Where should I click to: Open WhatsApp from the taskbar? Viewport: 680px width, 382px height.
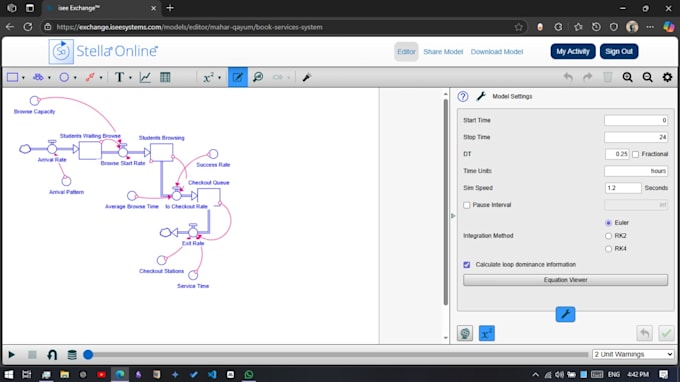coord(248,374)
